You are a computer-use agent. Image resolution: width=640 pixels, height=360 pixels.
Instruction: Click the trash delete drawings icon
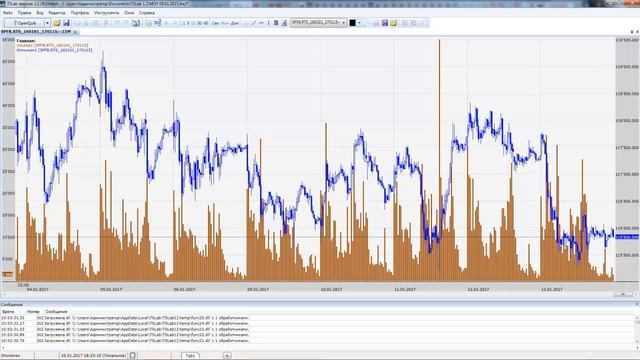276,23
